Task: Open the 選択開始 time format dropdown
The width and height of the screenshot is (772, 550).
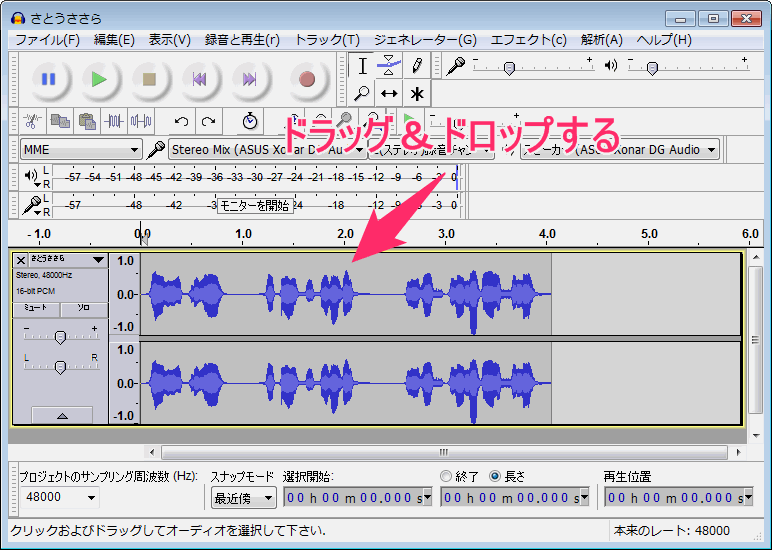Action: pos(427,498)
